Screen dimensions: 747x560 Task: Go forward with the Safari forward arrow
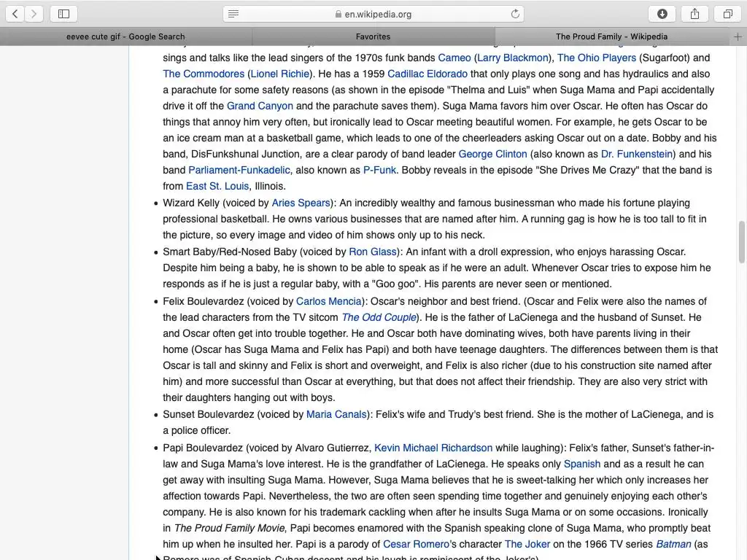click(x=34, y=14)
